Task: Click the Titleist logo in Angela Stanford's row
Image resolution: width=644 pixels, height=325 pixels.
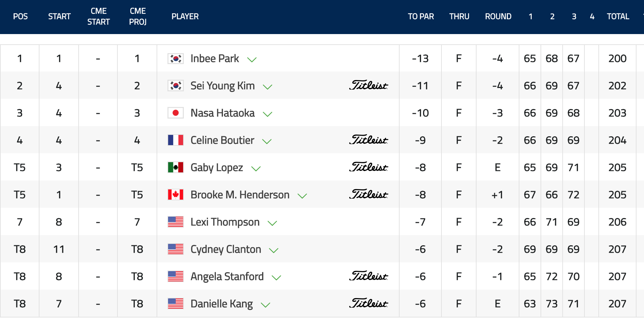Action: [369, 276]
